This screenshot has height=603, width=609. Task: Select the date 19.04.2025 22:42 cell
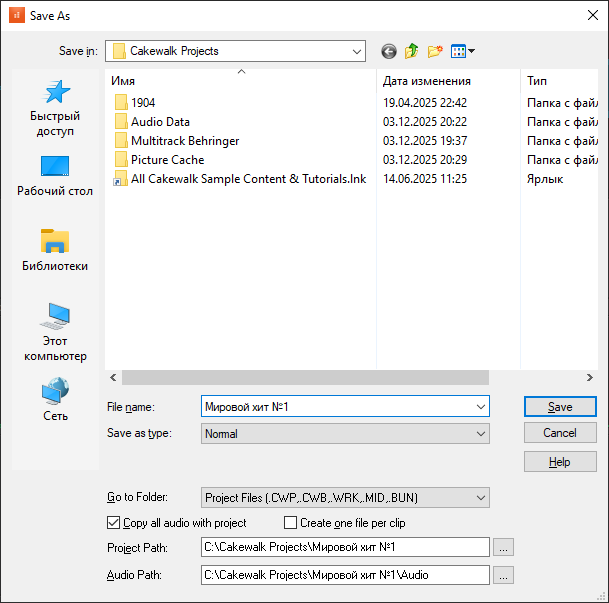pos(425,103)
